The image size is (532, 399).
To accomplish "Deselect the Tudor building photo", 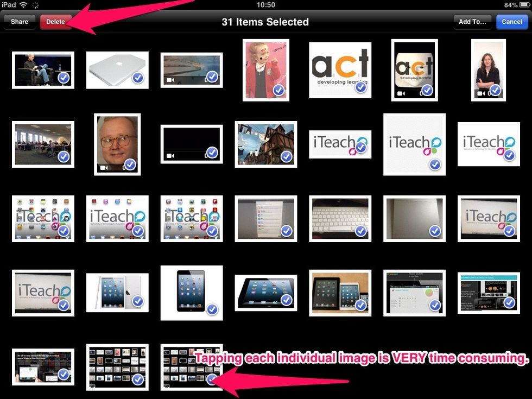I will [x=287, y=156].
